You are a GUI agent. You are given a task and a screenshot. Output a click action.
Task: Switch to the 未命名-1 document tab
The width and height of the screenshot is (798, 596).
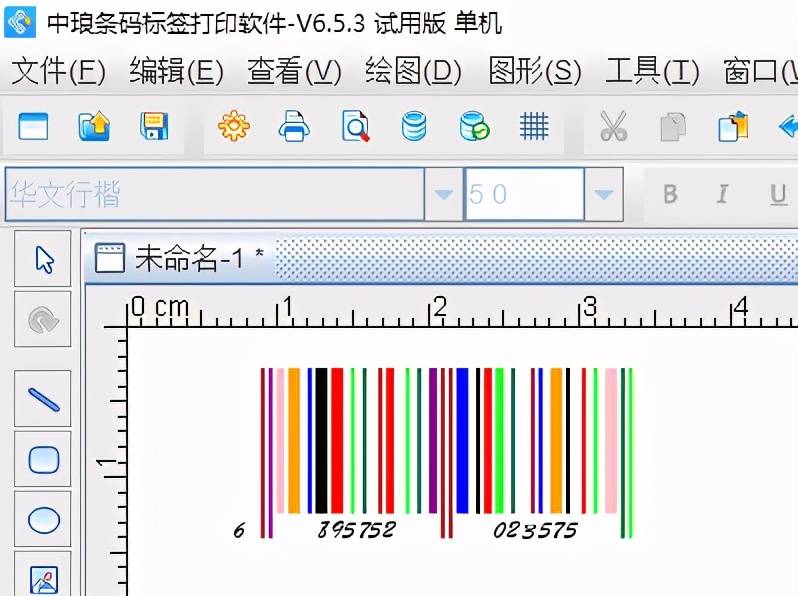(181, 259)
